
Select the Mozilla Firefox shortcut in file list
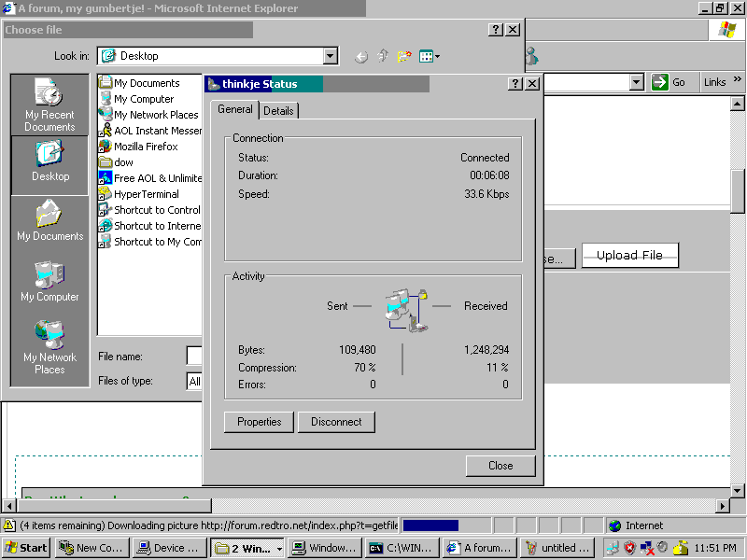145,147
